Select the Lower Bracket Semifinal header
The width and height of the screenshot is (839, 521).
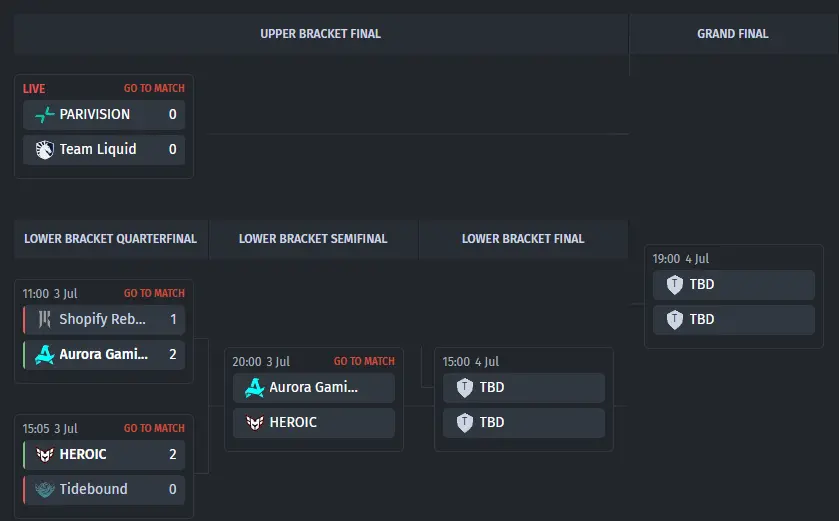(313, 239)
